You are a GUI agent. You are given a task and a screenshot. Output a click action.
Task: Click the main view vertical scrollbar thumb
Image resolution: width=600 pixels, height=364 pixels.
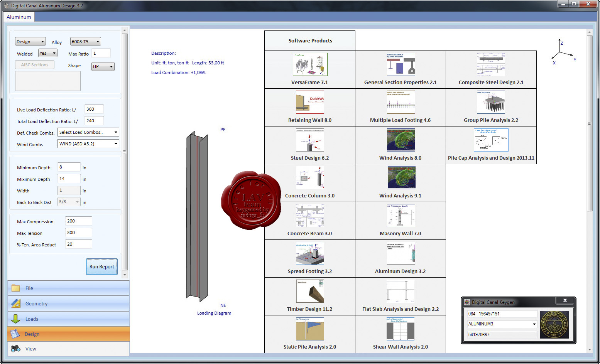[590, 123]
